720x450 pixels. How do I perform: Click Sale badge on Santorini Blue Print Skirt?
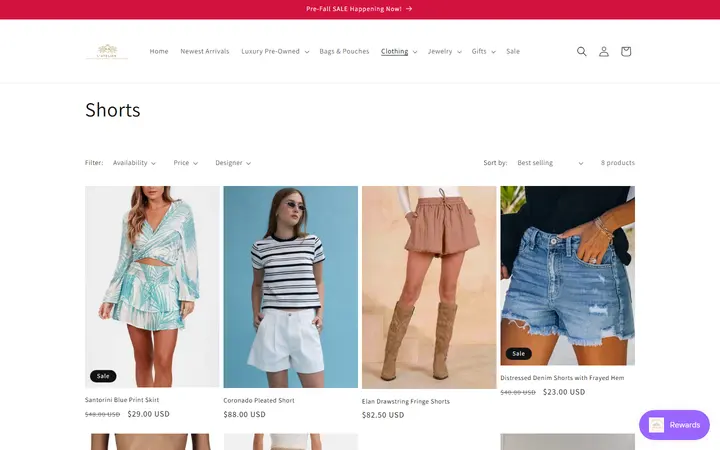point(103,376)
